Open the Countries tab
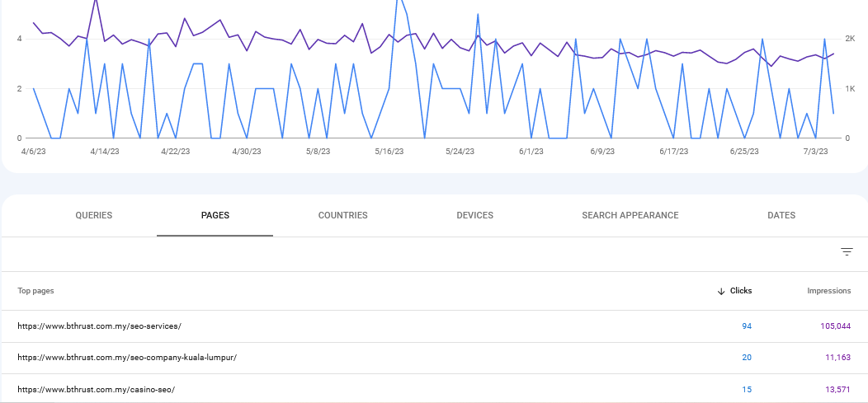The image size is (868, 403). click(342, 216)
